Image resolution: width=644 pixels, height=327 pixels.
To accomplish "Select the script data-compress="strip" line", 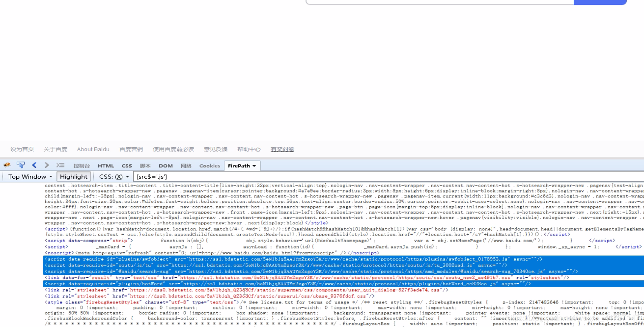I will click(330, 241).
